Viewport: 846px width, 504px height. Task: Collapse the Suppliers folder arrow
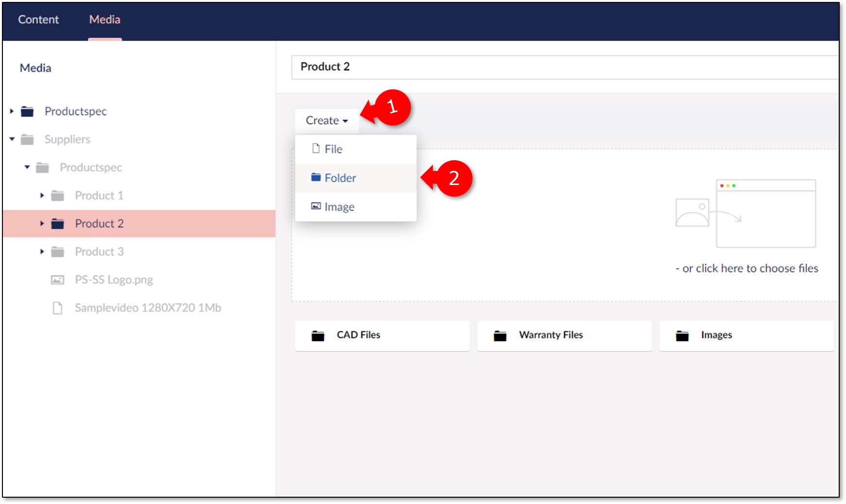coord(12,139)
